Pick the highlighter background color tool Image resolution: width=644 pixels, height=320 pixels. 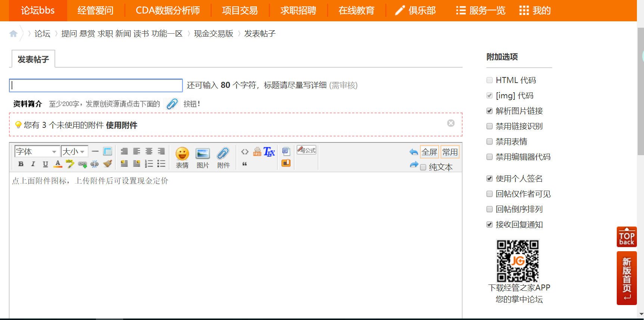click(x=70, y=164)
